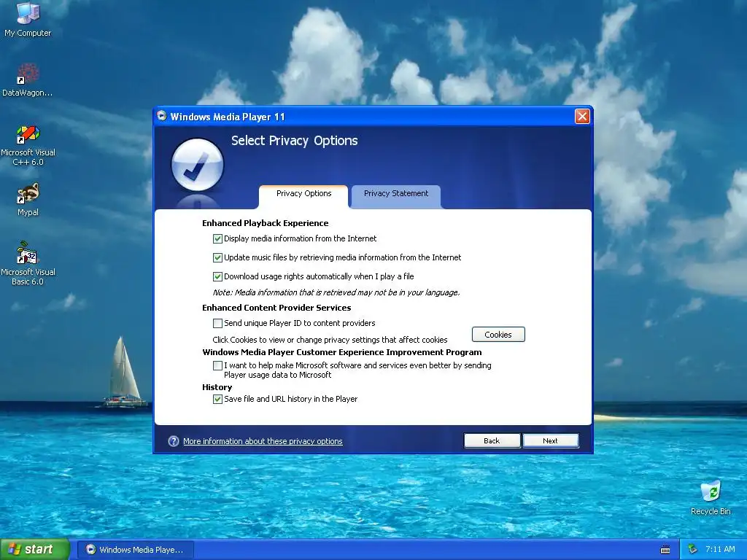Open More information about these privacy options

pos(263,441)
